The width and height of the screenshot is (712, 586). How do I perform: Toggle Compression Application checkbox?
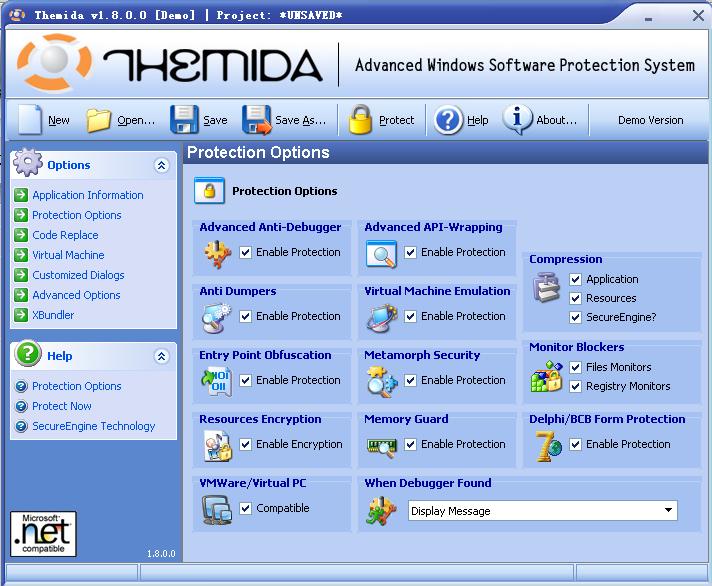point(575,279)
